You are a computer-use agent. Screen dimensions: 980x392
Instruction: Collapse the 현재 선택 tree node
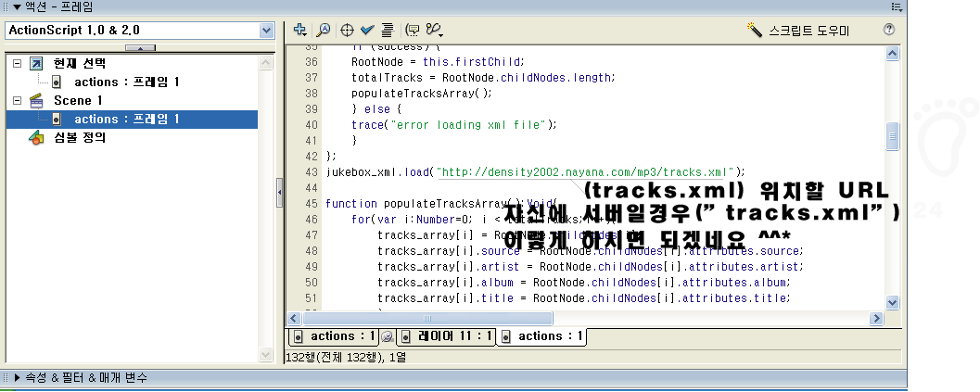click(x=18, y=64)
